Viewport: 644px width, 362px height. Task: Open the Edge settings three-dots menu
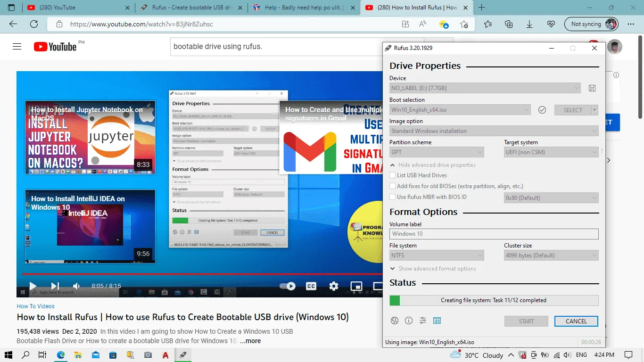tap(631, 24)
